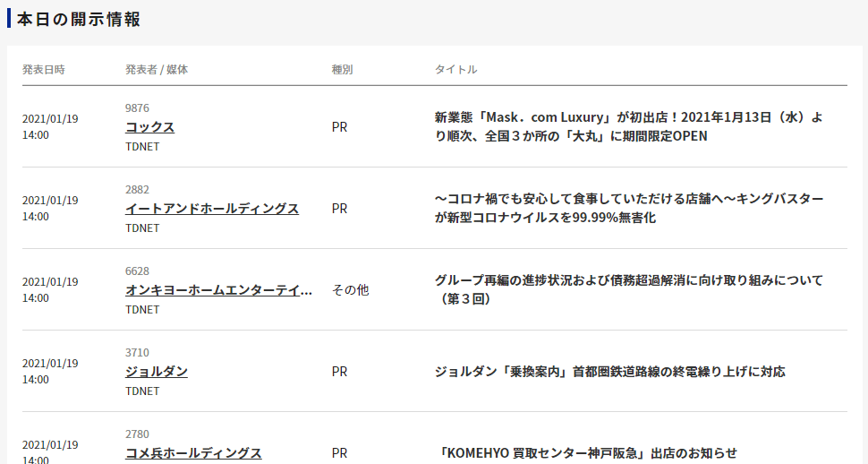868x464 pixels.
Task: Click the タイトル column header
Action: point(455,70)
